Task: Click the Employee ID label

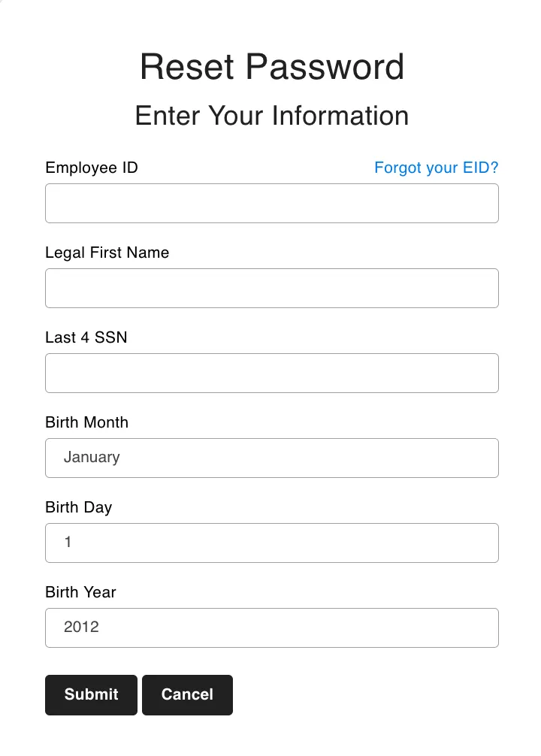Action: coord(92,168)
